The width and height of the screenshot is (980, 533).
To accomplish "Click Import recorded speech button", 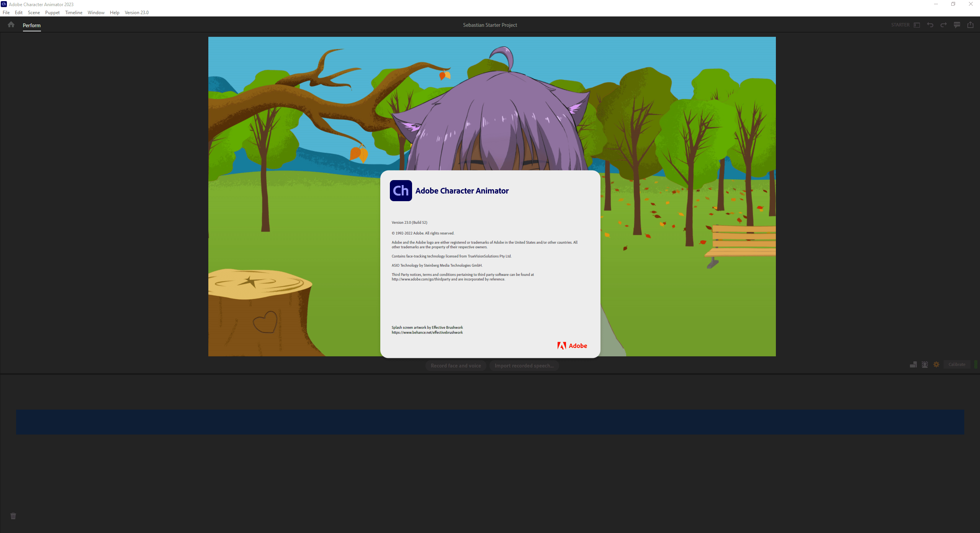I will pyautogui.click(x=524, y=366).
